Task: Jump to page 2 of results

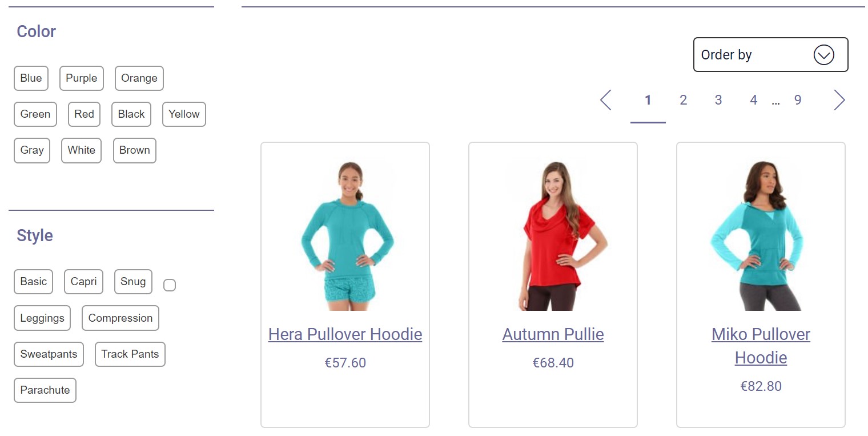Action: tap(683, 100)
